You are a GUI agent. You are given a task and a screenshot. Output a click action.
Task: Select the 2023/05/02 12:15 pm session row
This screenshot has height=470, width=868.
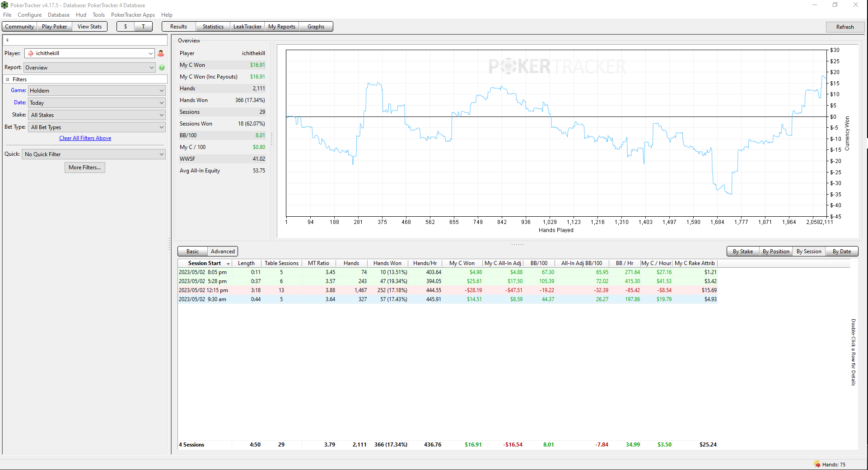(x=448, y=290)
